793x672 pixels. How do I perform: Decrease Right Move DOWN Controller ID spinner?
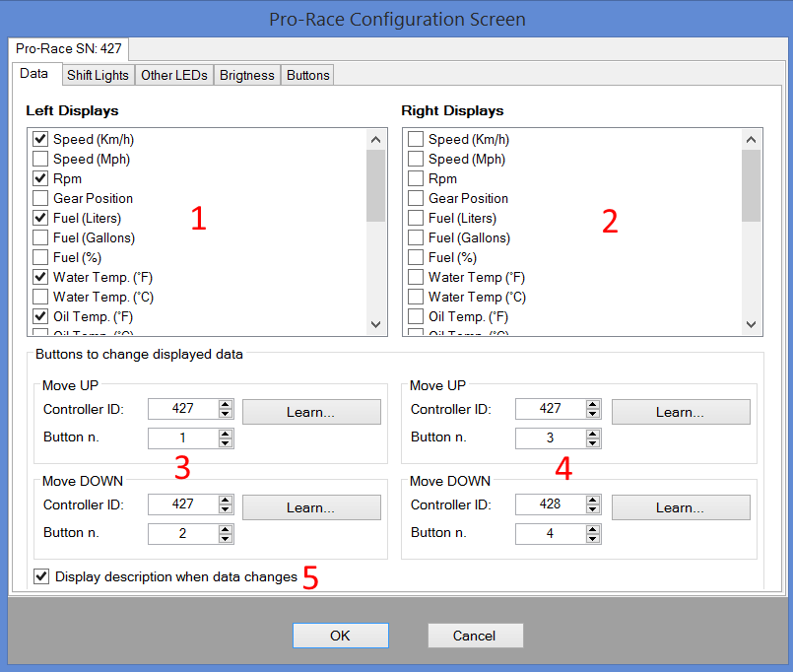pyautogui.click(x=592, y=509)
